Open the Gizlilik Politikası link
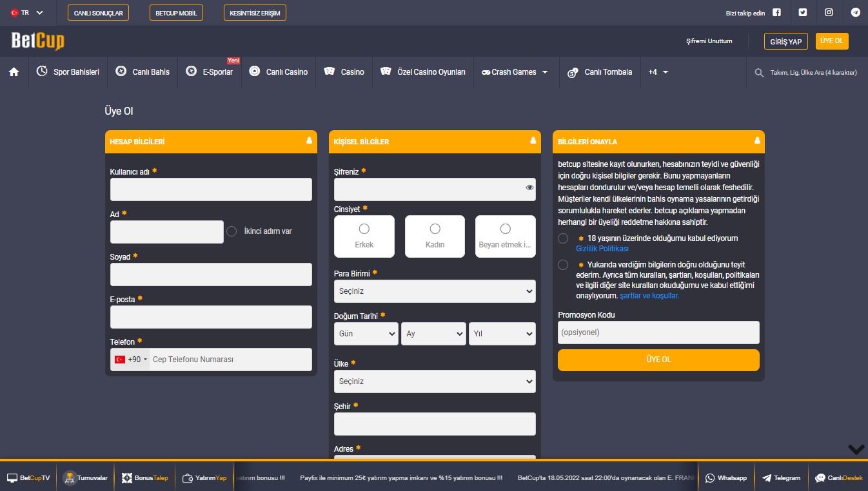Image resolution: width=868 pixels, height=491 pixels. pos(602,248)
